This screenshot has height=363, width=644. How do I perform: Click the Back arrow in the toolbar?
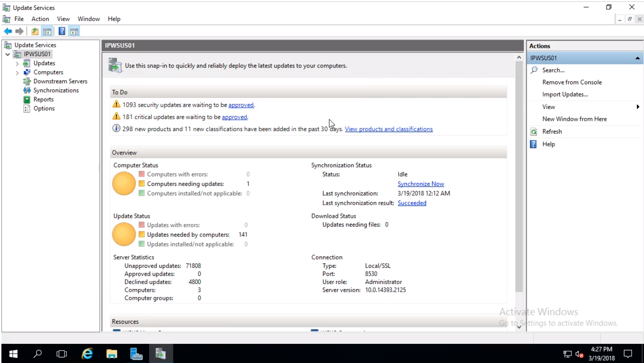(8, 31)
